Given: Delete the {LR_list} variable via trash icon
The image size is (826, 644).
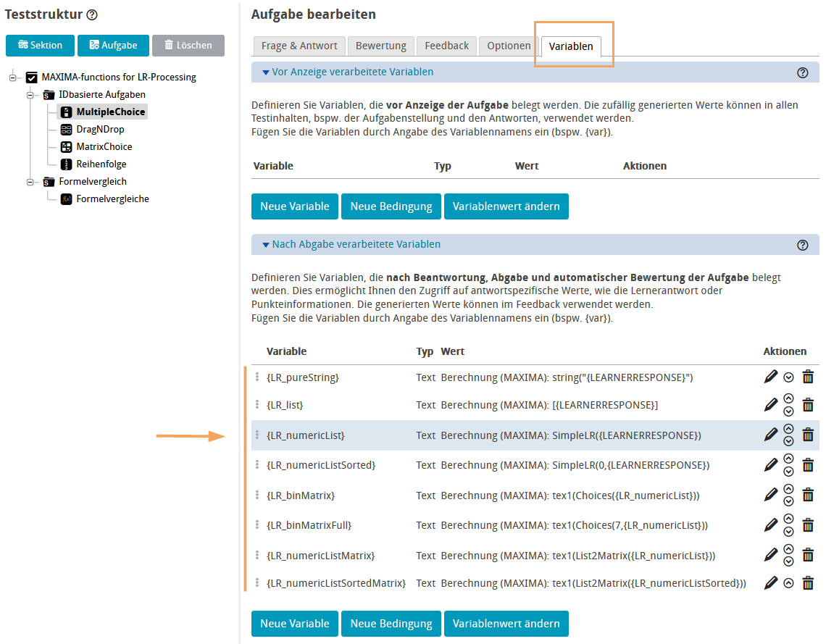Looking at the screenshot, I should (808, 405).
